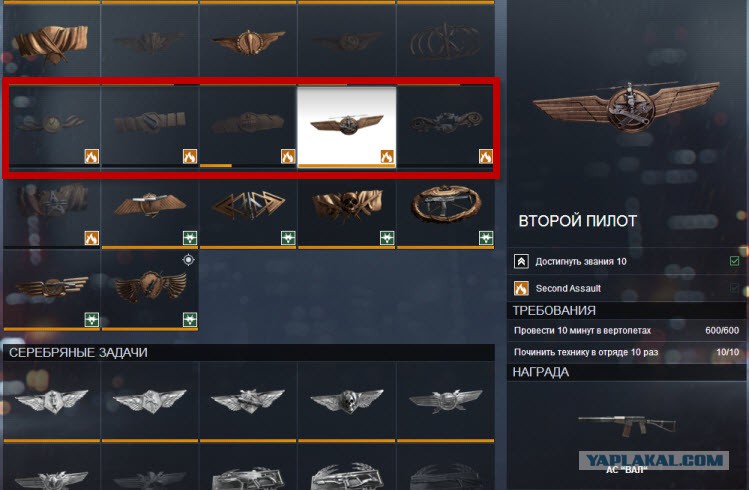749x490 pixels.
Task: Select the first silver winged badge
Action: pos(52,400)
